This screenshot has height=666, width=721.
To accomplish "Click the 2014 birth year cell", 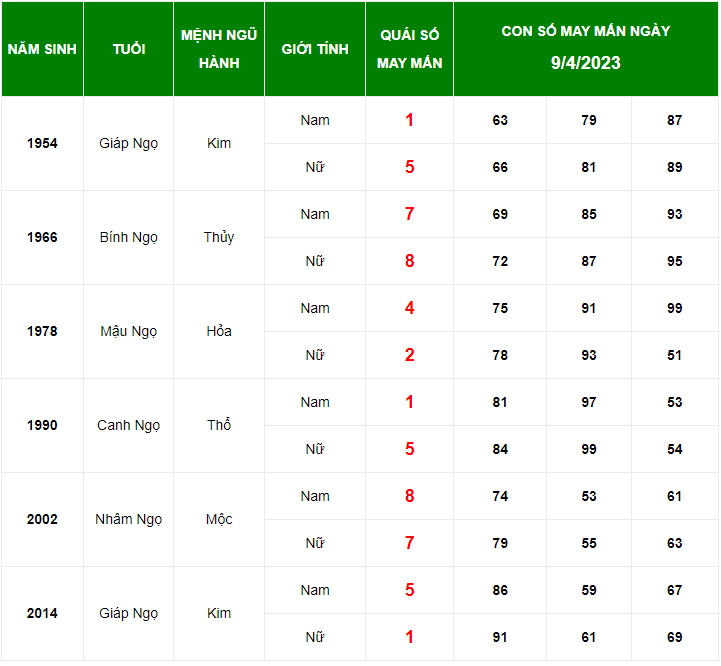I will click(x=42, y=613).
